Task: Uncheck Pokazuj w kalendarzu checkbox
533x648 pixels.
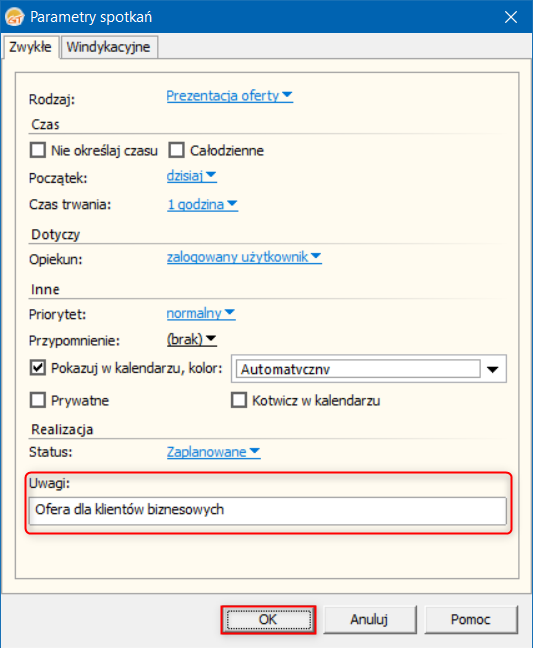Action: pos(38,367)
